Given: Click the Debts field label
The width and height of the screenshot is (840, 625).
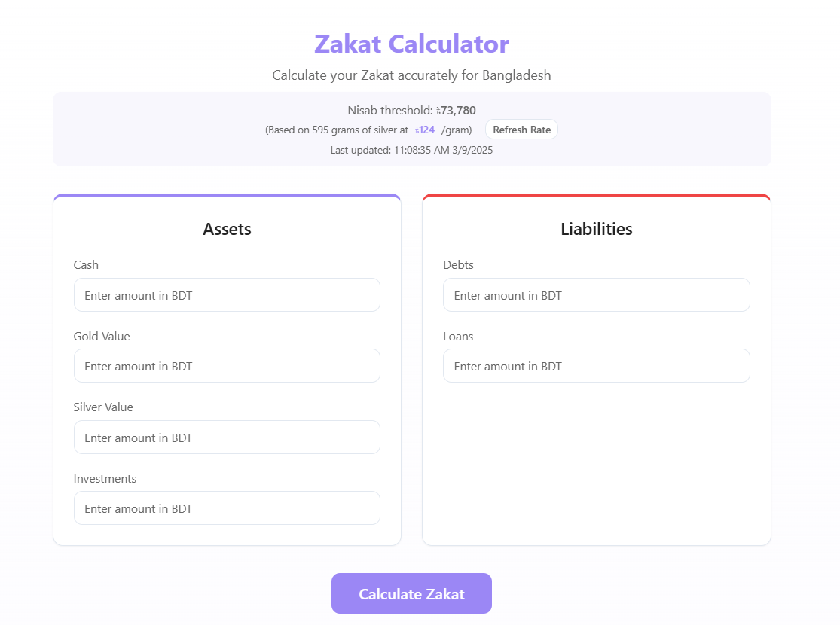Looking at the screenshot, I should (x=458, y=265).
